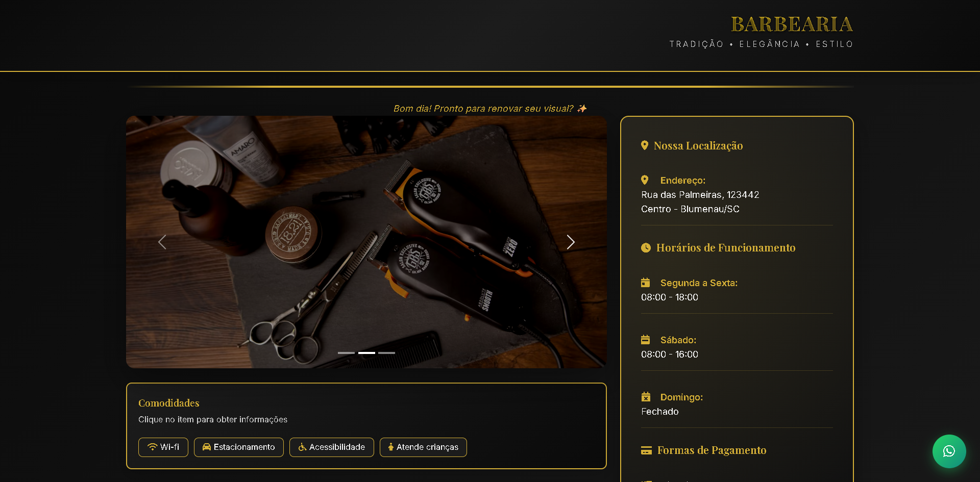
Task: Click the BARBEARIA logo title
Action: click(791, 24)
